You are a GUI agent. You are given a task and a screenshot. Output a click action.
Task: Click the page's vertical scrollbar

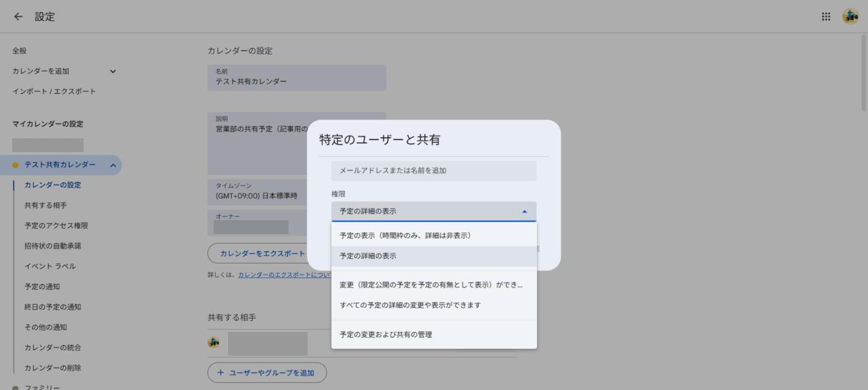pos(864,72)
